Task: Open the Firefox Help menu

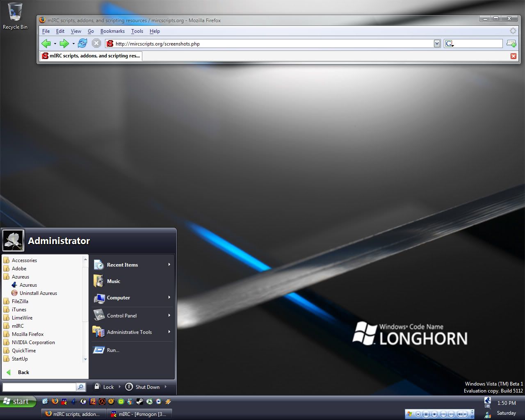Action: pos(155,31)
